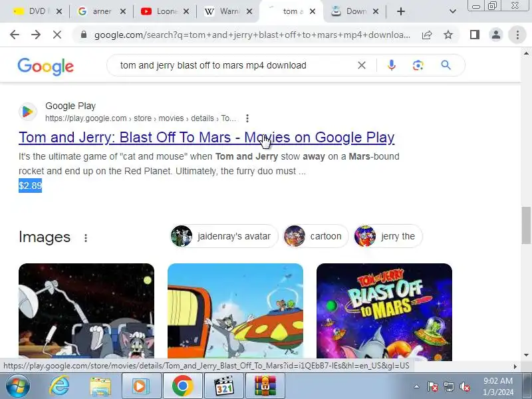Launch Internet Explorer from taskbar

pyautogui.click(x=59, y=386)
